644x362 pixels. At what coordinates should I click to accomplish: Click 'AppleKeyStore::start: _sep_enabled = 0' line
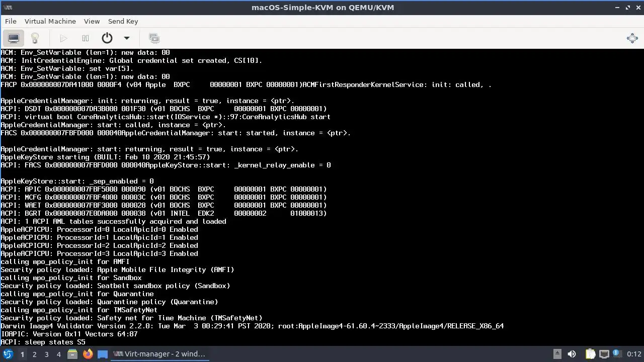point(77,182)
